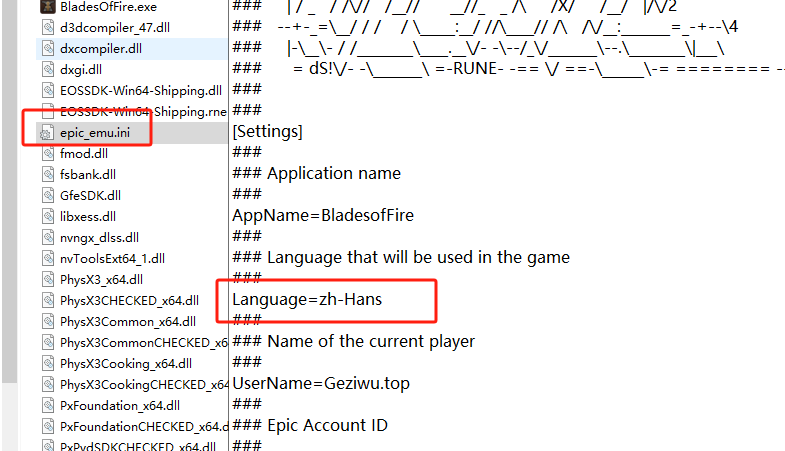This screenshot has width=785, height=451.
Task: Click the PhysX3CHECKED_x64.dll file icon
Action: click(x=48, y=301)
